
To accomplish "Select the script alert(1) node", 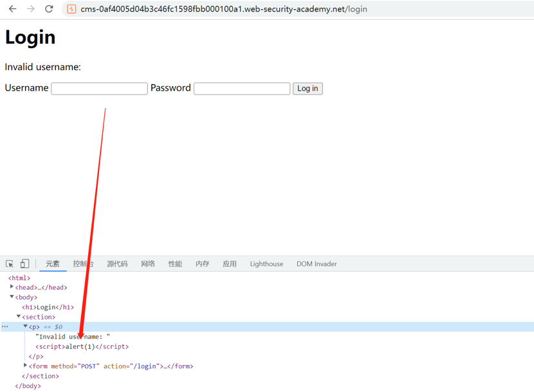I will click(82, 347).
